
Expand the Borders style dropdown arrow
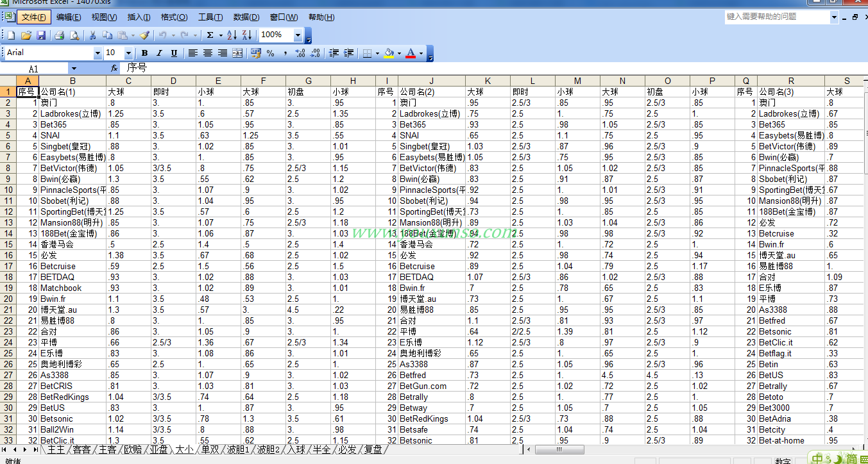(377, 53)
